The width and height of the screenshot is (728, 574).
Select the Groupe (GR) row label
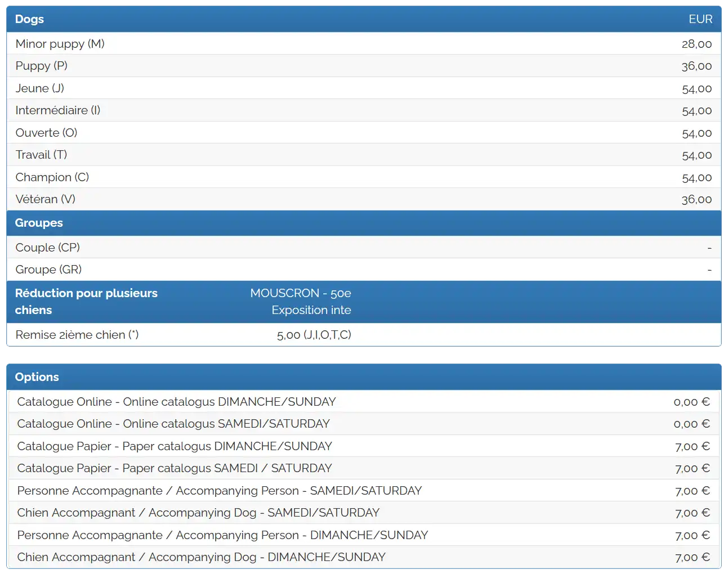48,270
